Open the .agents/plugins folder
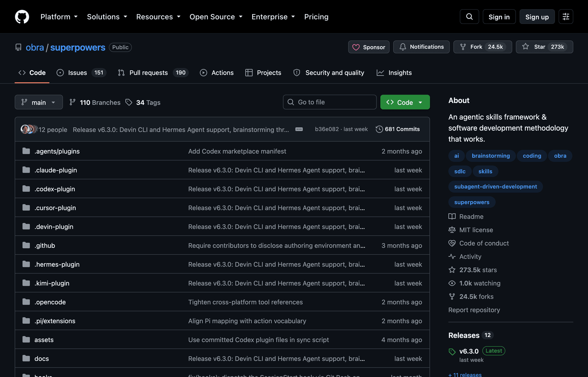Viewport: 588px width, 377px height. point(57,151)
